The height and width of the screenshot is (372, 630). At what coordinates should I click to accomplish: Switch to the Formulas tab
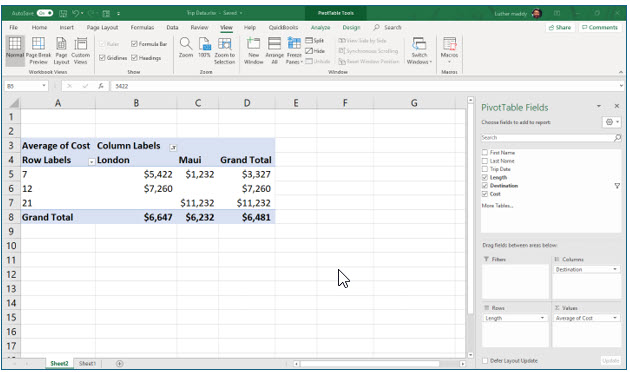142,27
